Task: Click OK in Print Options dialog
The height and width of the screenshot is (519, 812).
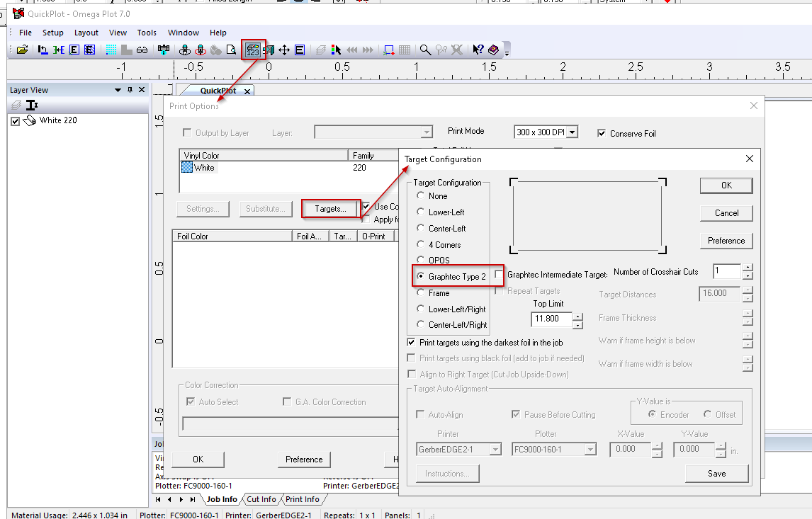Action: coord(198,460)
